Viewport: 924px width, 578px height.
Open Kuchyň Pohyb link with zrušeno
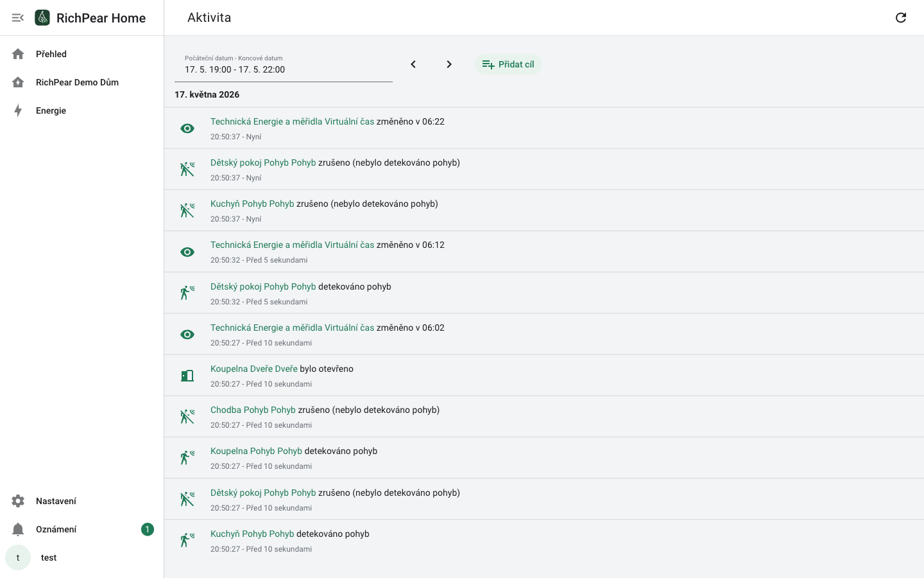[252, 204]
